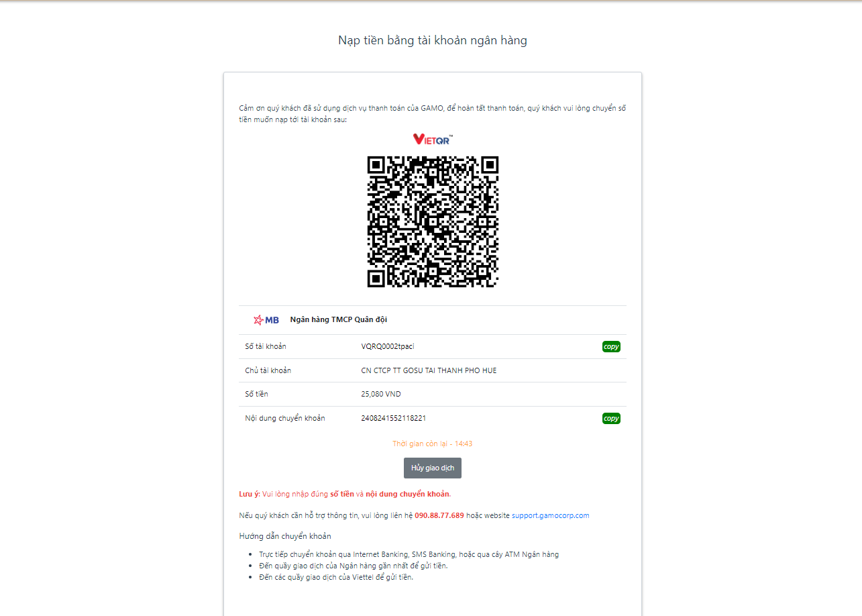Click the Số tài khoản label
This screenshot has width=862, height=616.
pos(266,346)
